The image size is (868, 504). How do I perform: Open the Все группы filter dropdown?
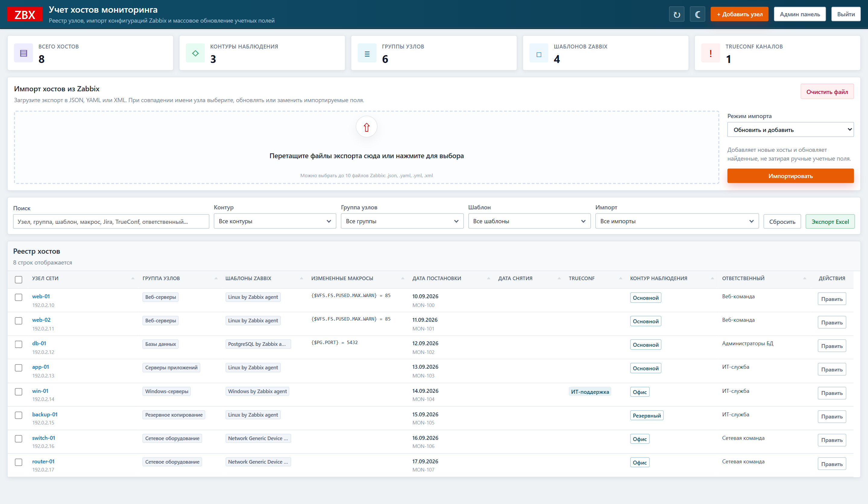[402, 221]
